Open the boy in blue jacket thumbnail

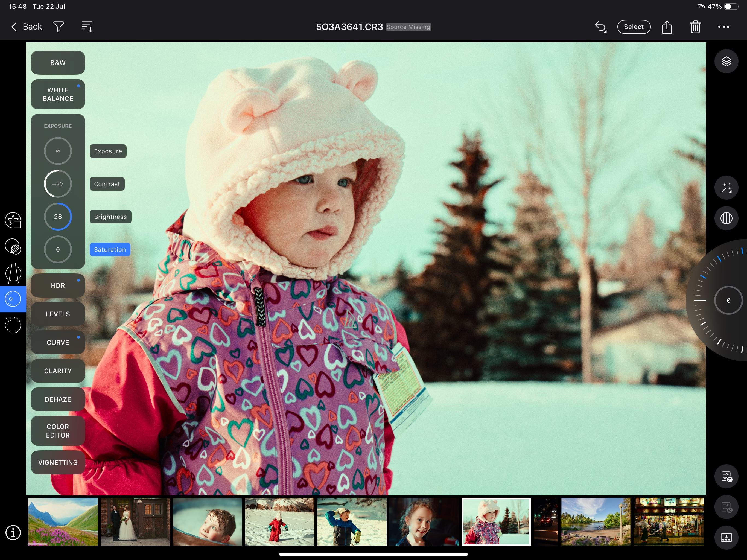352,521
